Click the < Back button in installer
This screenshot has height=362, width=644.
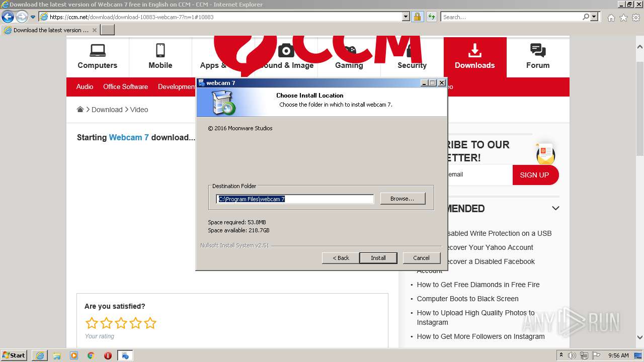tap(341, 258)
